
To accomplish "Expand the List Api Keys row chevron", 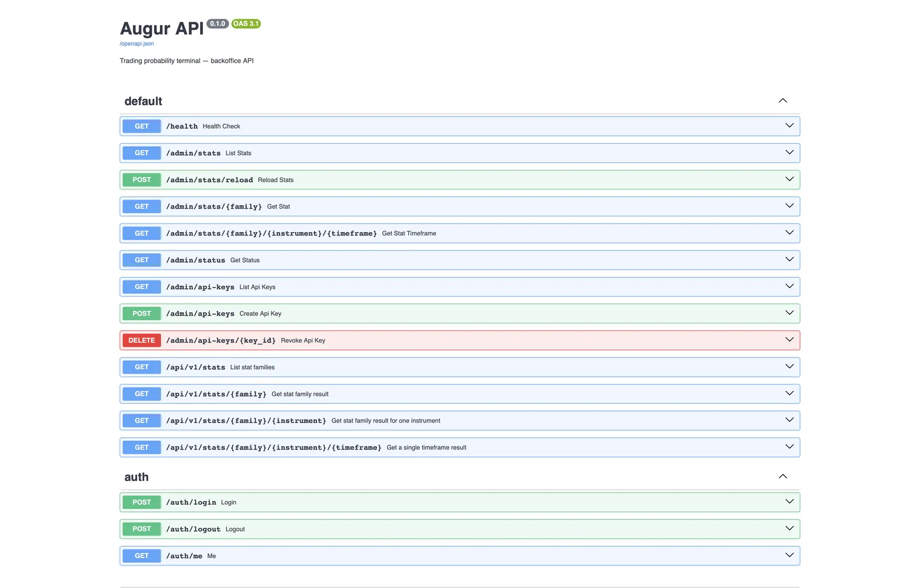I will [789, 286].
